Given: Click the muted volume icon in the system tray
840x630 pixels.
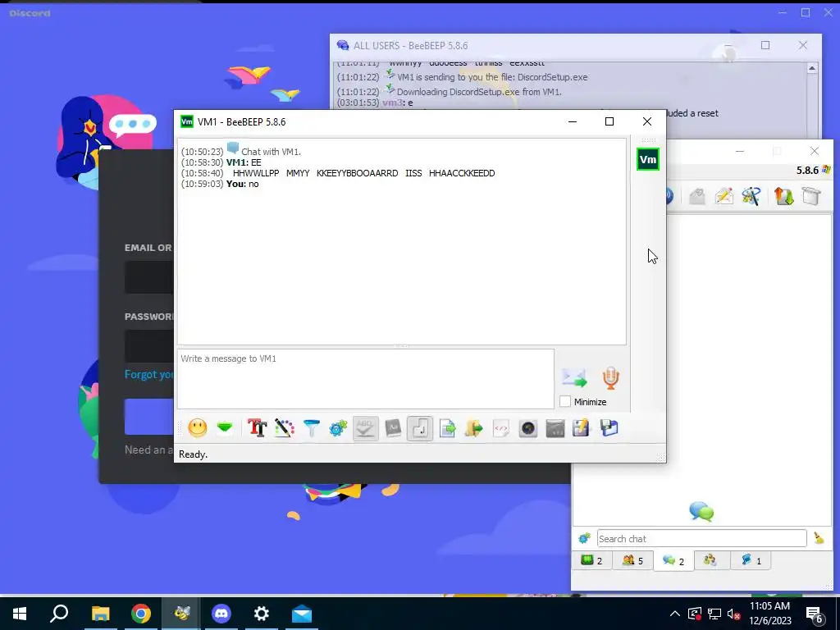Looking at the screenshot, I should click(x=734, y=614).
